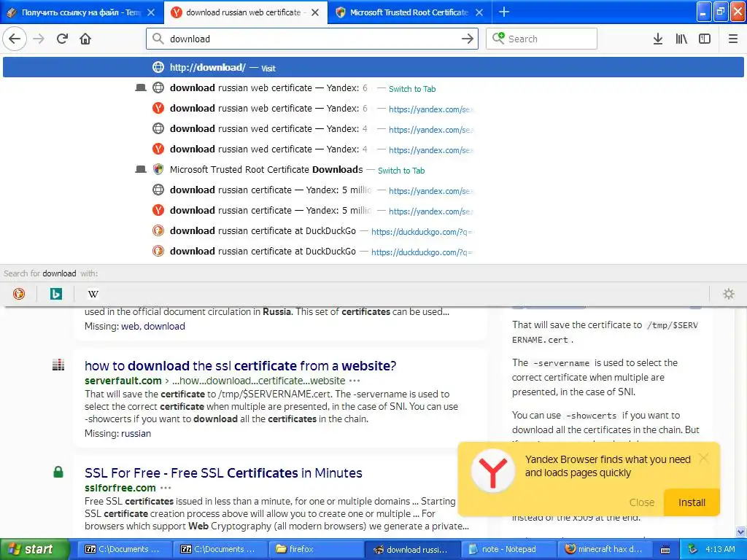Screen dimensions: 747x560
Task: Search with Bing one-off icon
Action: pos(55,294)
